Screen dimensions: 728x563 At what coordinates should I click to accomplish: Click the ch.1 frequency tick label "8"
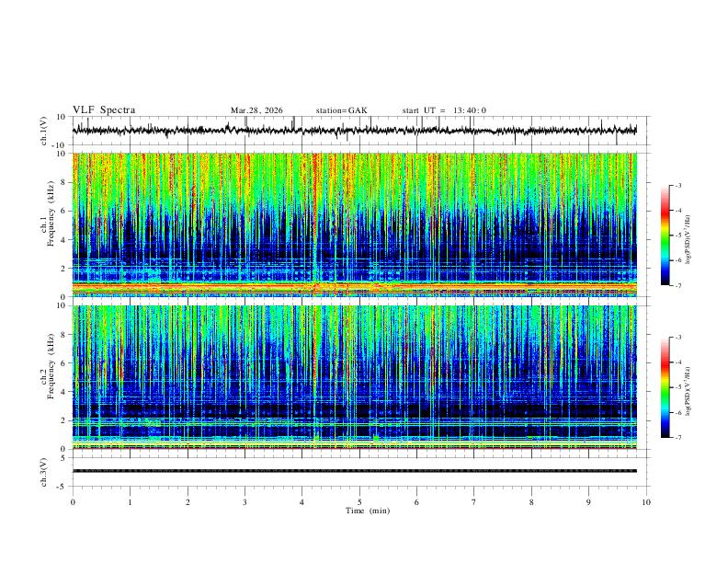pos(63,182)
